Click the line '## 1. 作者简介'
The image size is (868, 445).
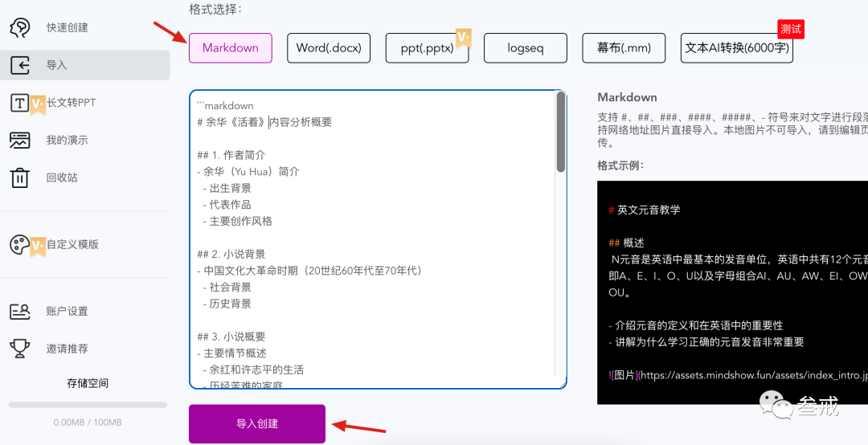pos(231,155)
